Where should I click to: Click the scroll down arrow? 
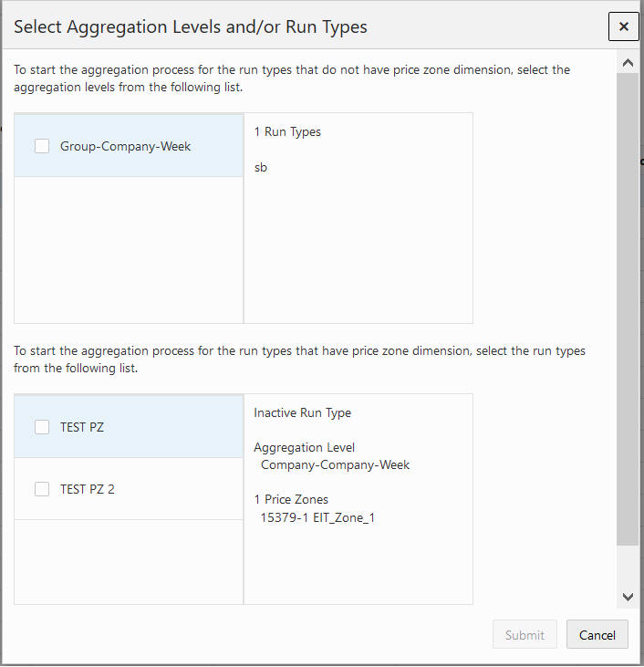(x=628, y=597)
